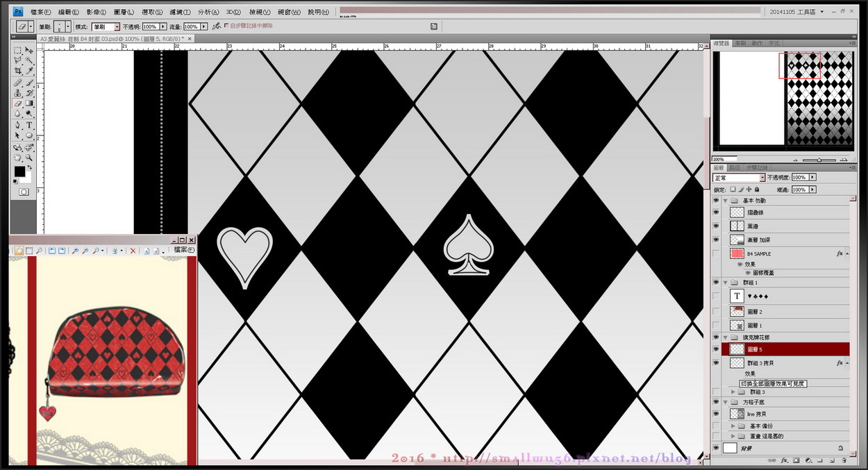Select the 圖層 1 layer thumbnail
868x470 pixels.
pyautogui.click(x=737, y=325)
